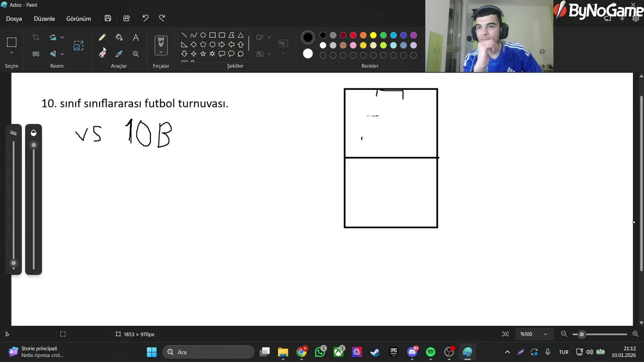The width and height of the screenshot is (644, 362).
Task: Open the Görünüm menu
Action: click(78, 19)
